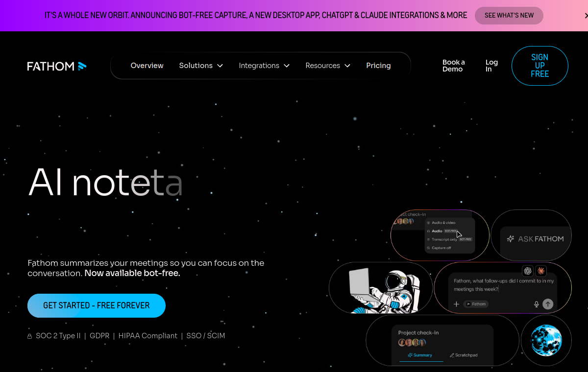Click 'Now available bot-free.' text
Screen dimensions: 588x372
click(132, 273)
